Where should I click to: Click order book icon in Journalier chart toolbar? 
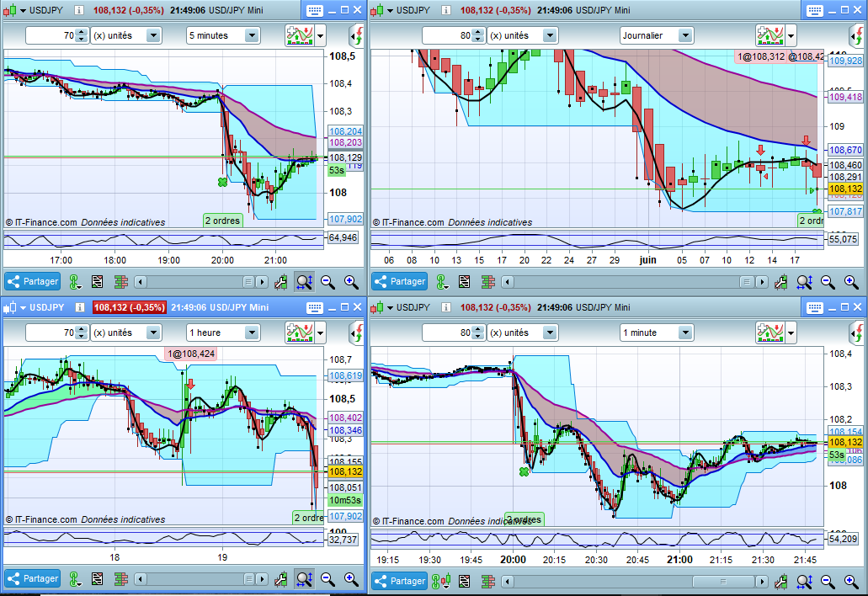click(x=487, y=282)
